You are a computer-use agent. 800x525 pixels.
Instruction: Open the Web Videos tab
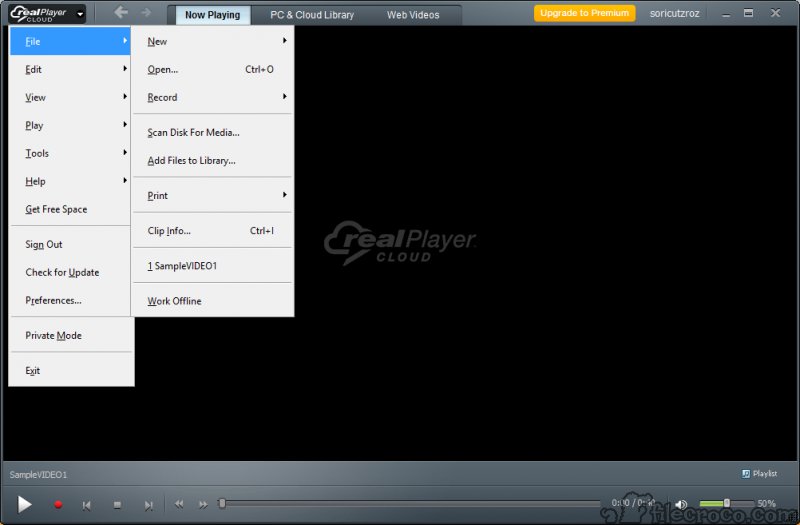tap(413, 15)
